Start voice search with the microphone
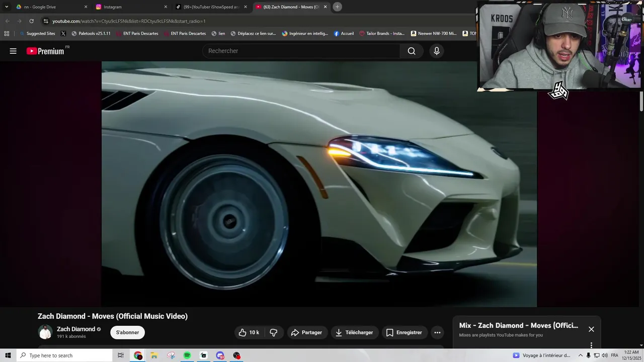 pyautogui.click(x=437, y=51)
